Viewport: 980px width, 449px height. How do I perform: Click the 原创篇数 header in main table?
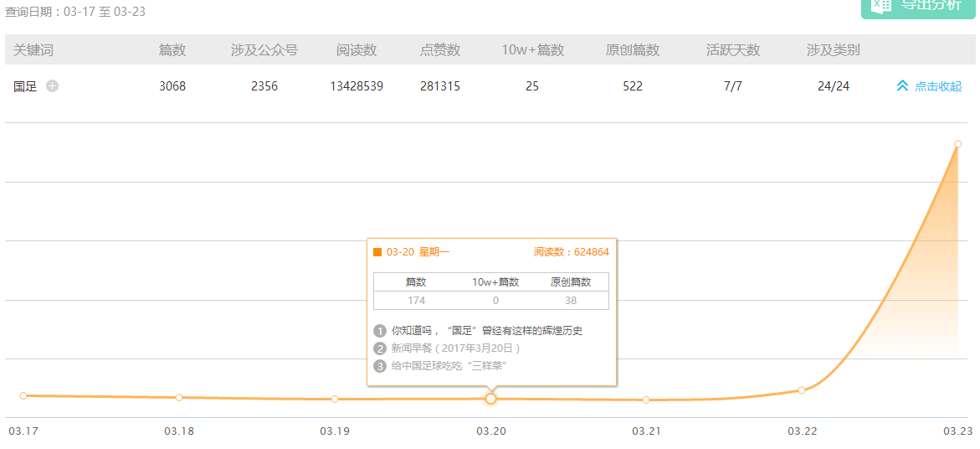point(633,50)
